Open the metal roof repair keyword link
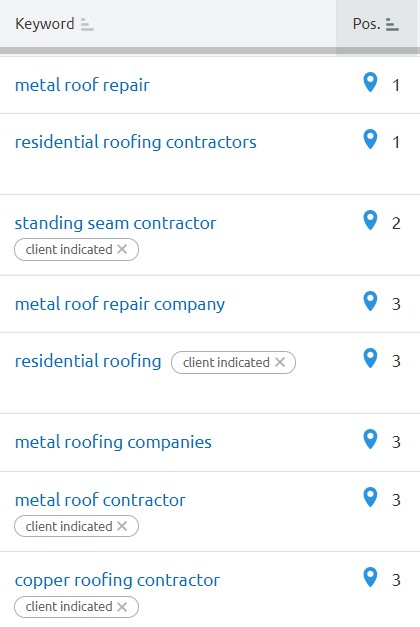 point(82,85)
